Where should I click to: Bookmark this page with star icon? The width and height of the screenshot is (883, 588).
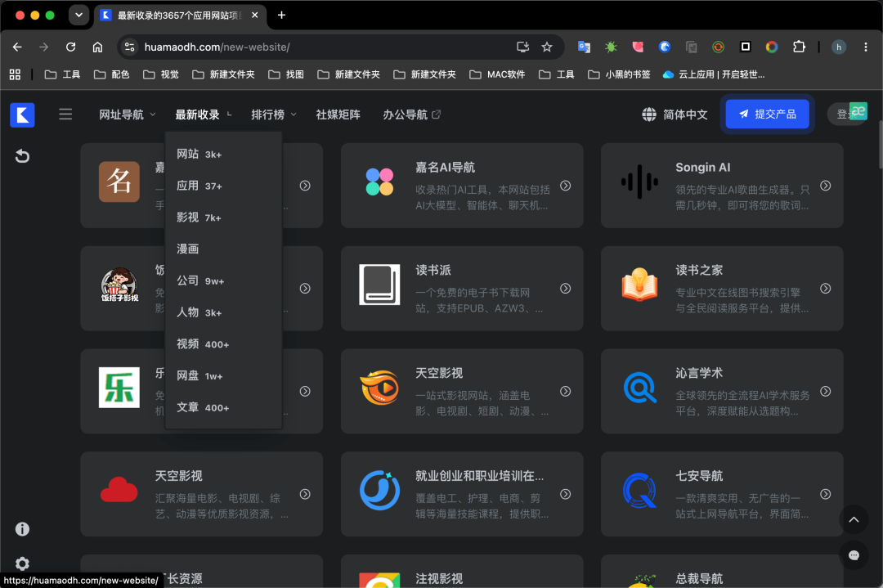[x=547, y=47]
